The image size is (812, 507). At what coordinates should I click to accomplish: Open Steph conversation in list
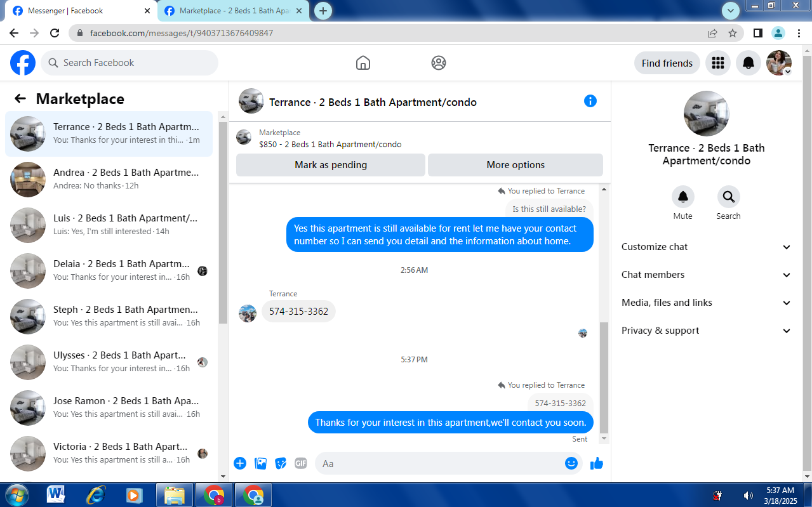109,317
